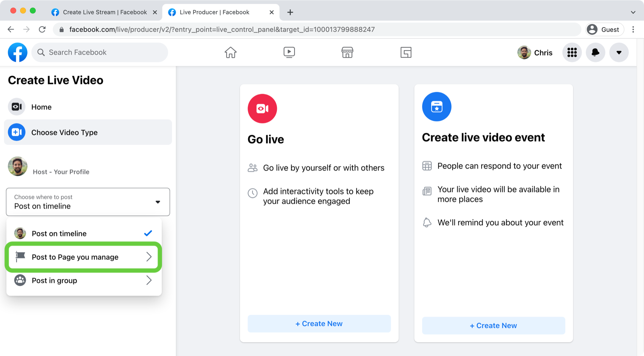This screenshot has height=356, width=644.
Task: Open the Account dropdown arrow
Action: tap(619, 53)
